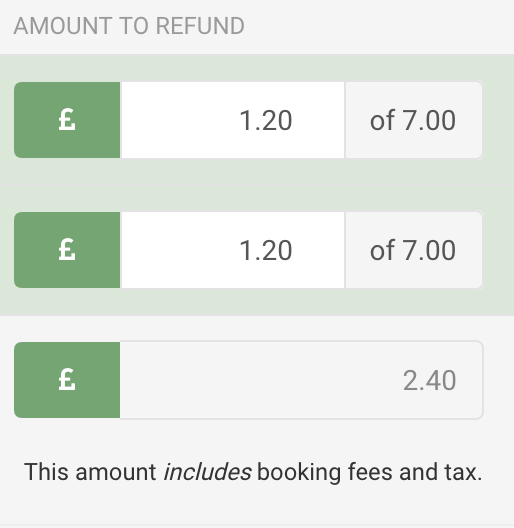Click the pound icon in the first refund row
This screenshot has width=514, height=528.
[x=67, y=120]
